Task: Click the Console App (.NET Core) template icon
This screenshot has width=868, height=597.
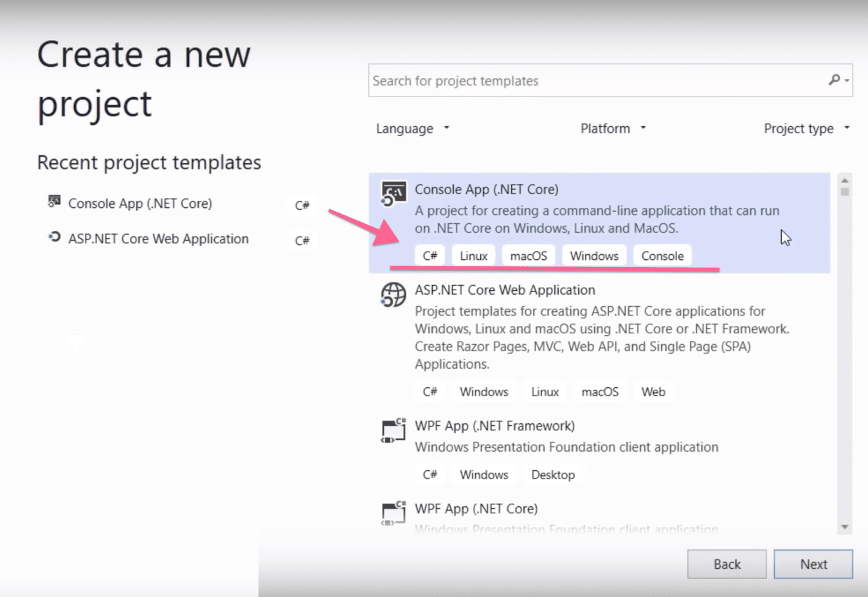Action: tap(393, 194)
